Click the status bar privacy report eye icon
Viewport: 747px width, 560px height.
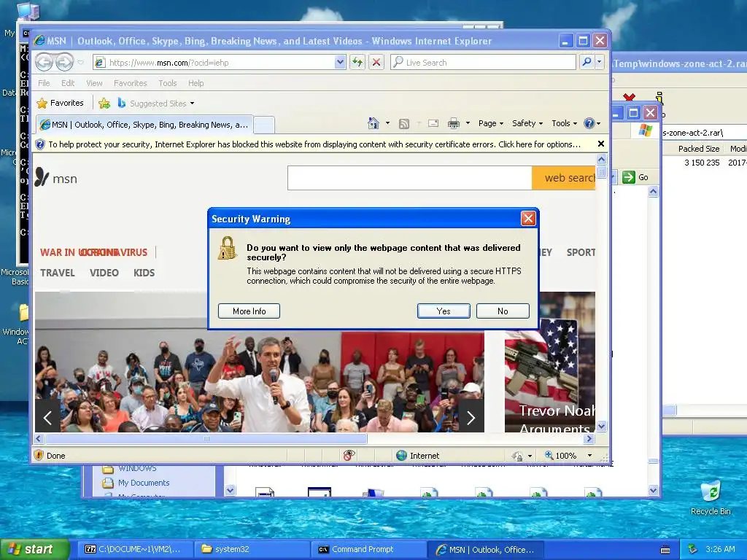tap(349, 456)
